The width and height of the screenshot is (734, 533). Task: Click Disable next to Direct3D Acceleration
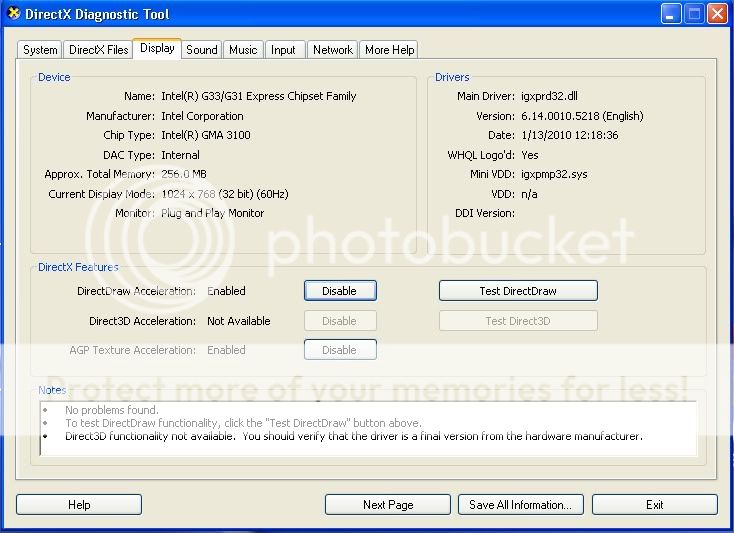click(x=340, y=321)
